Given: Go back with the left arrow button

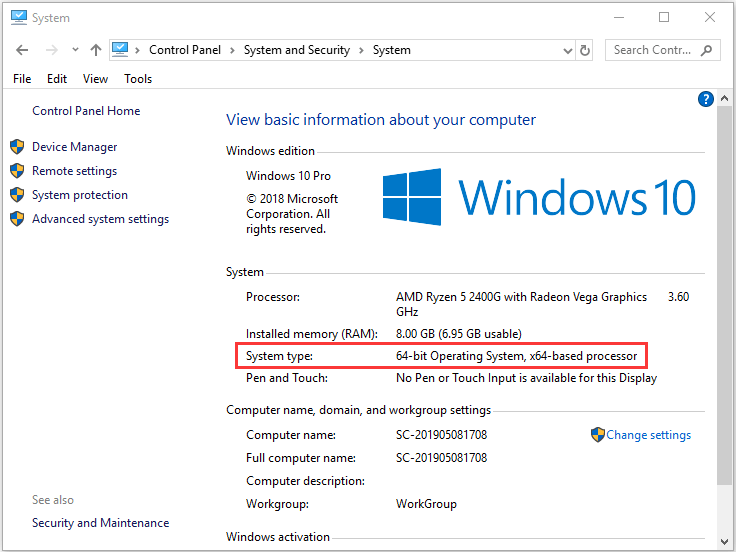Looking at the screenshot, I should pos(22,50).
